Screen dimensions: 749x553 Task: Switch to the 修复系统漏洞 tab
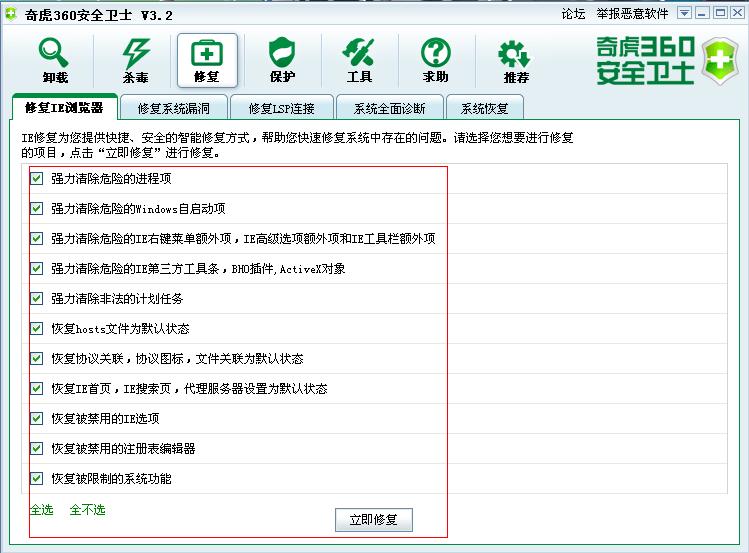(174, 108)
